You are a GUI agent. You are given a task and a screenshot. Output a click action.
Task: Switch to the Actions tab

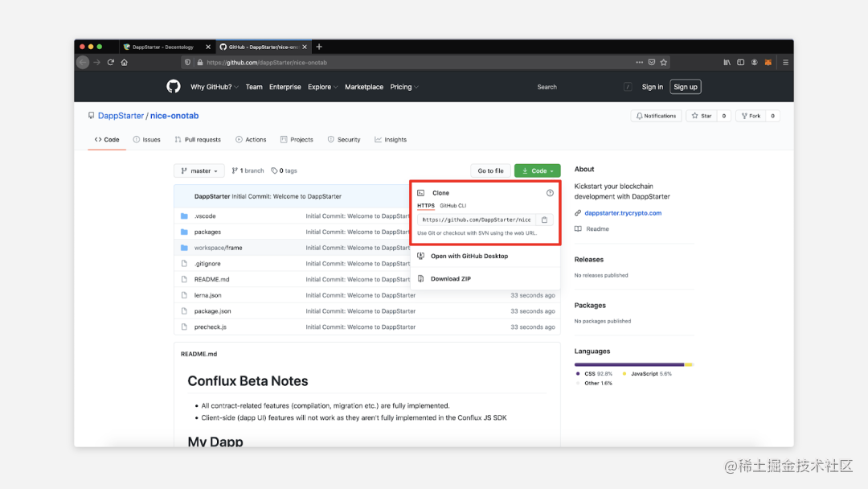251,140
